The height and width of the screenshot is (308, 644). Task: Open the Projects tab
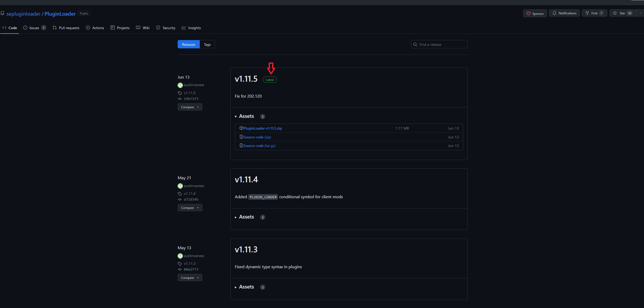click(120, 28)
